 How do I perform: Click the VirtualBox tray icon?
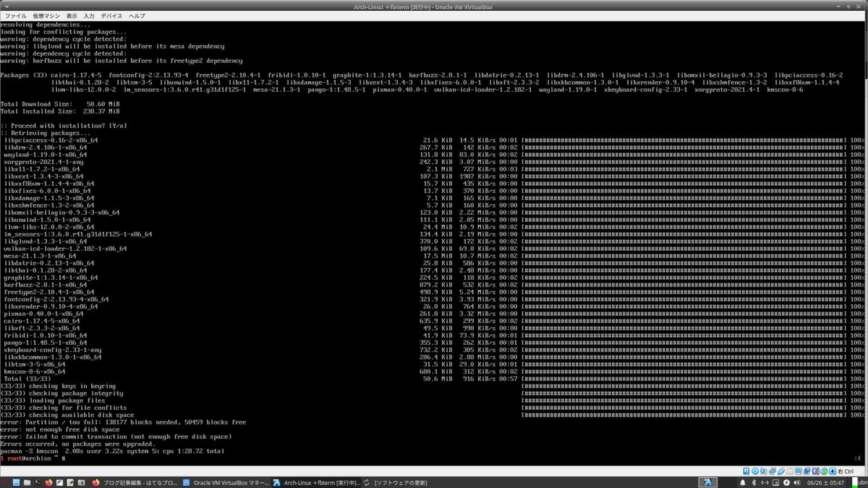(707, 482)
